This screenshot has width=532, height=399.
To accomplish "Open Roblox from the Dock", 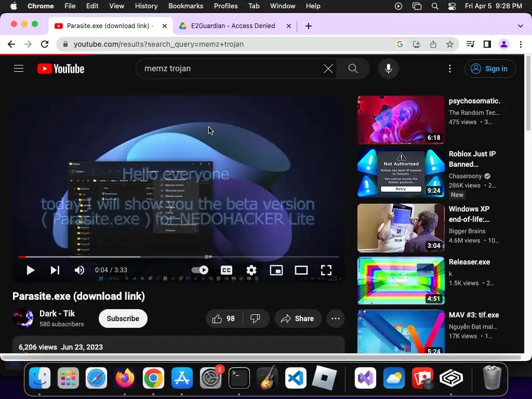I will [x=324, y=378].
